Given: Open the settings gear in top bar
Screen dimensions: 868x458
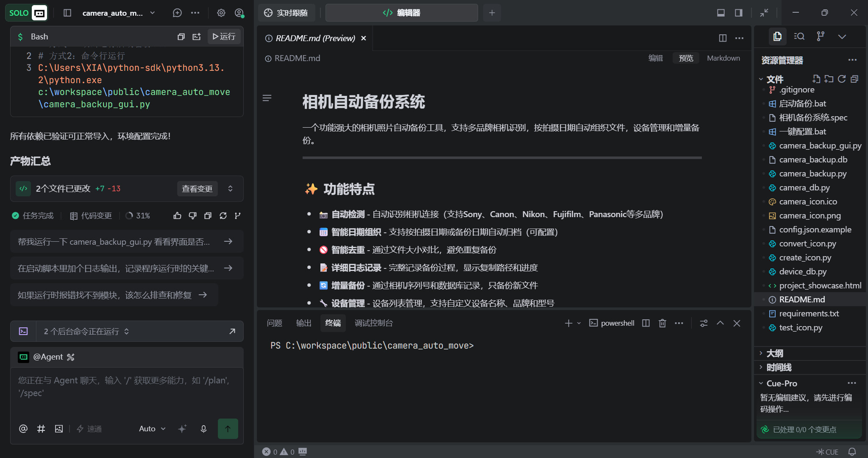Looking at the screenshot, I should point(221,13).
